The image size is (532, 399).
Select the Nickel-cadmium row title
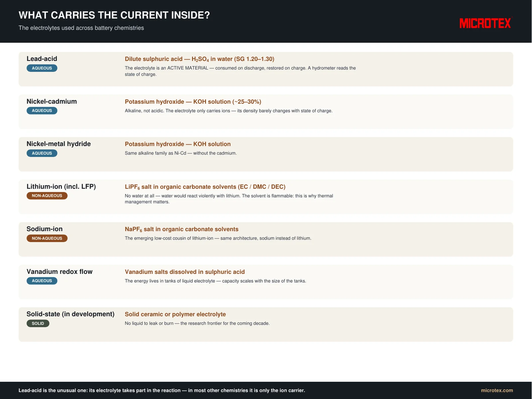tap(52, 101)
